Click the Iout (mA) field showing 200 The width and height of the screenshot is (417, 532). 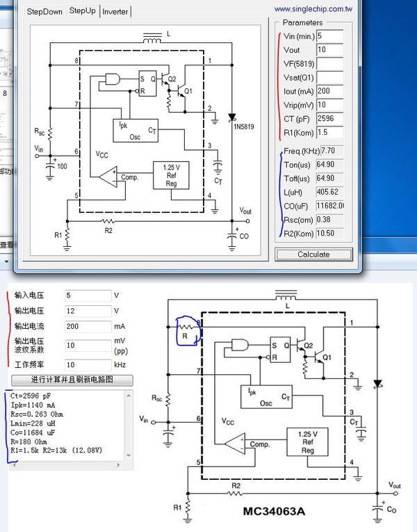(x=329, y=91)
